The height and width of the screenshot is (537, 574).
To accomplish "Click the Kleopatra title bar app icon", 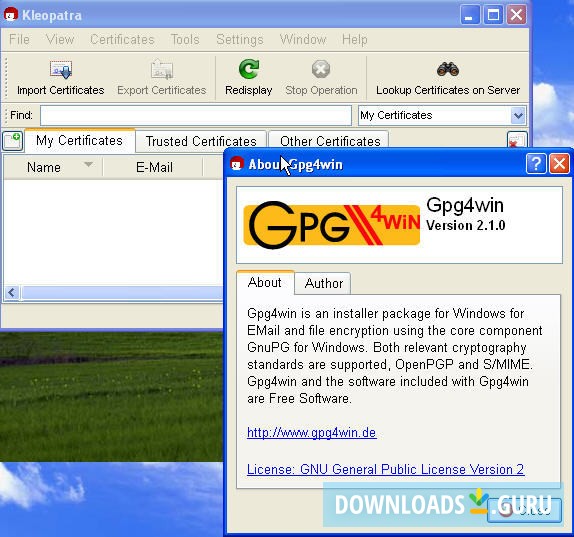I will (11, 15).
